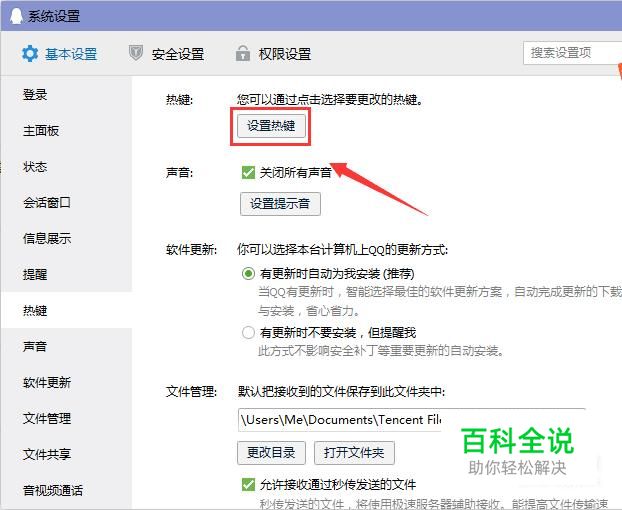
Task: Open 文件共享 in the sidebar
Action: click(x=47, y=454)
